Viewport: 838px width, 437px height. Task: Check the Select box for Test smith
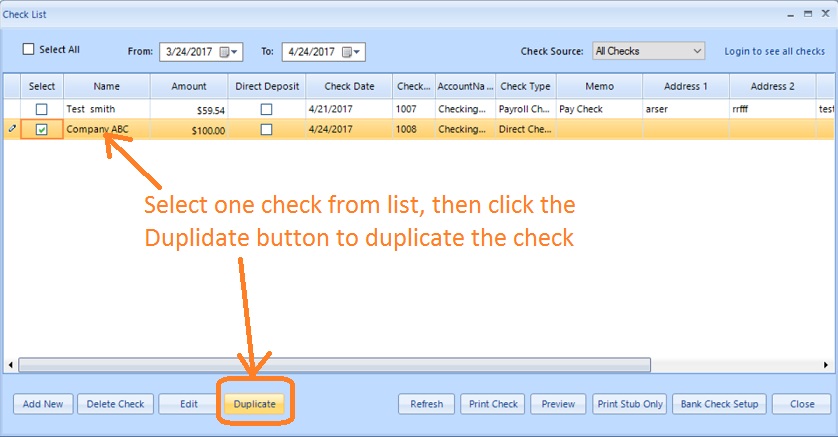[42, 109]
